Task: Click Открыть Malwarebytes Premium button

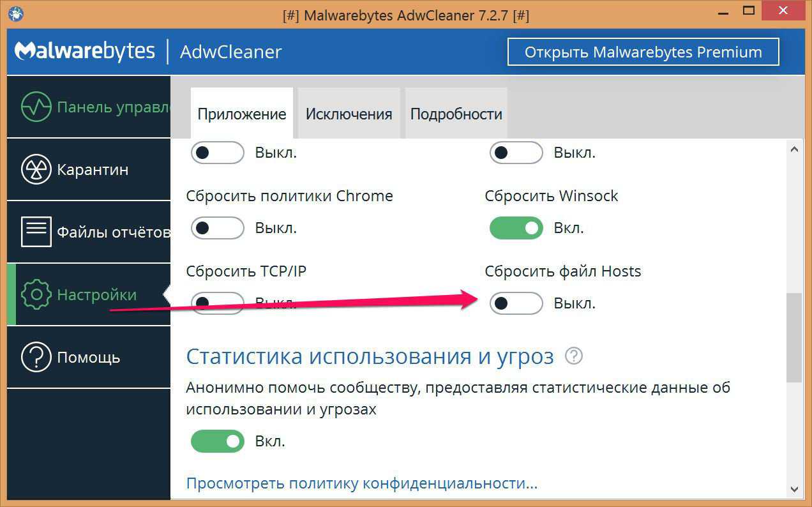Action: point(643,52)
